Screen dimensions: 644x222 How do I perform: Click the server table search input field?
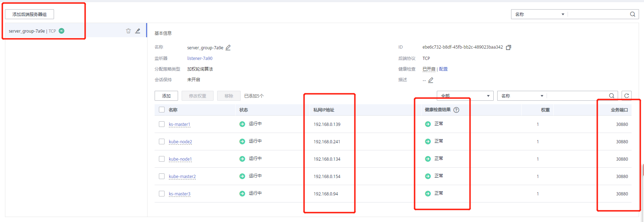577,96
